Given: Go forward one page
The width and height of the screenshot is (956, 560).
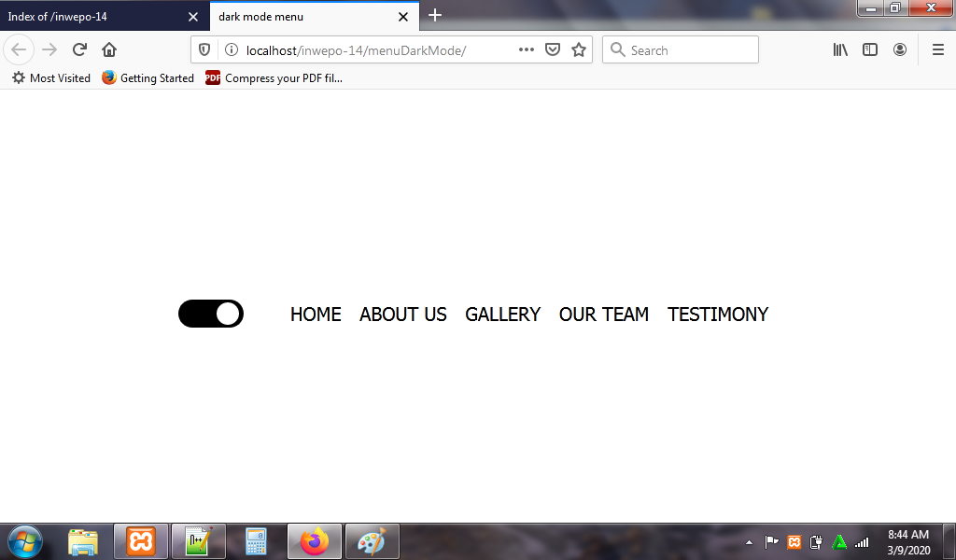Looking at the screenshot, I should point(49,49).
